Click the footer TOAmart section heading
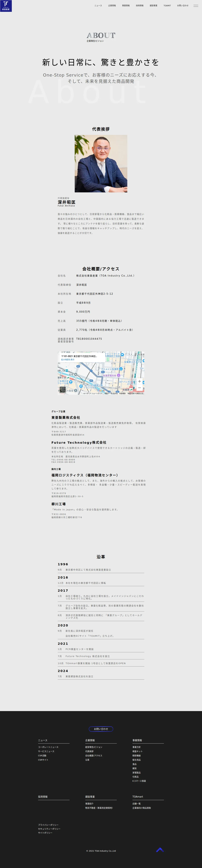This screenshot has height=868, width=202. [x=138, y=797]
